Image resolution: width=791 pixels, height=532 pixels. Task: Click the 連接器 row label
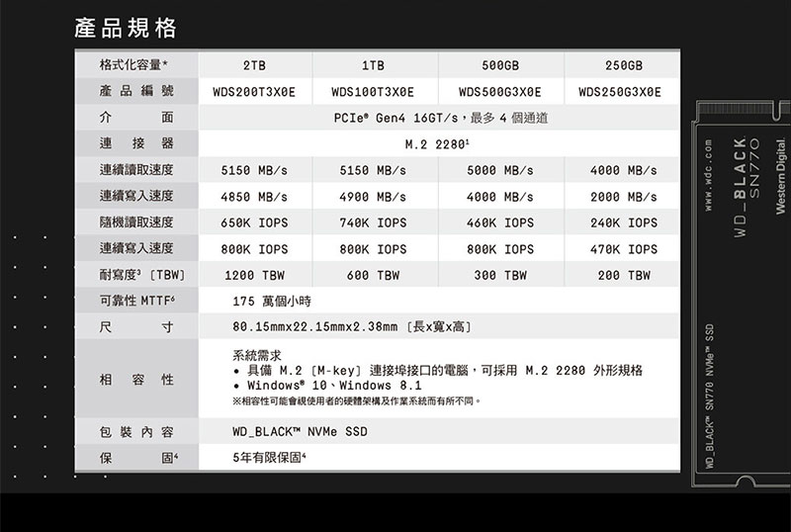tap(136, 143)
